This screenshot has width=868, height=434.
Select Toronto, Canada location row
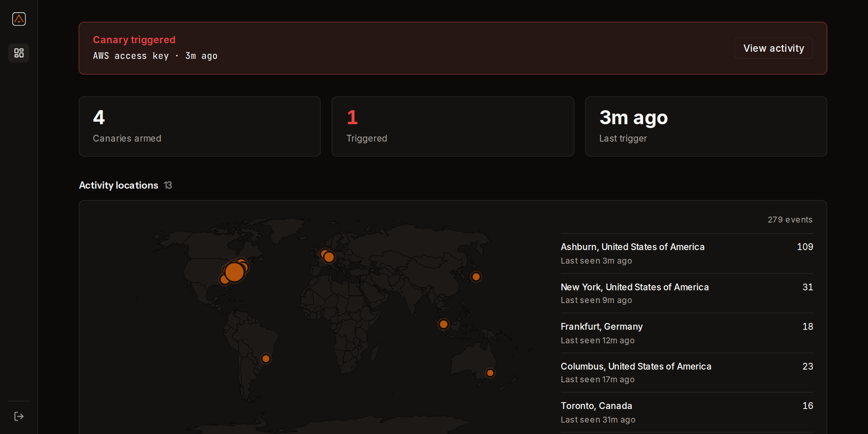[687, 412]
